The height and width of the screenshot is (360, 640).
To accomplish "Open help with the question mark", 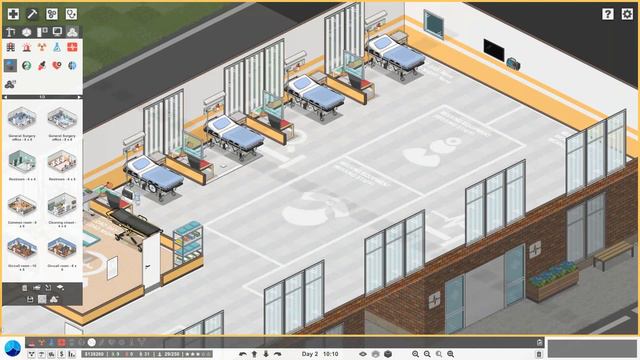I will 608,14.
